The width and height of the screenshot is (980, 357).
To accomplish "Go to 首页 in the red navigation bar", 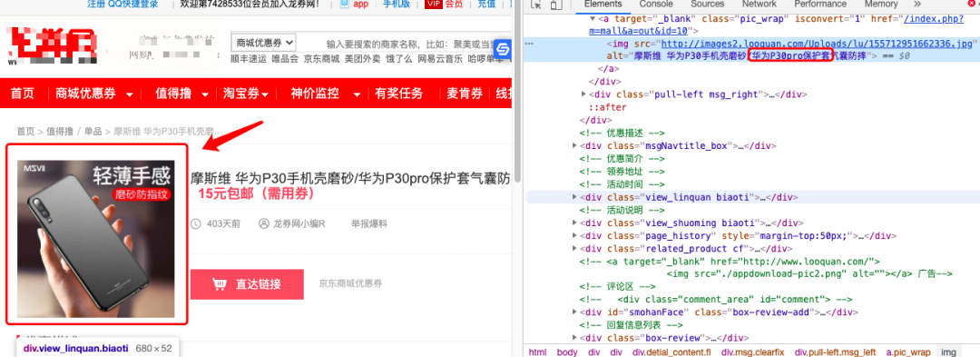I will (23, 94).
